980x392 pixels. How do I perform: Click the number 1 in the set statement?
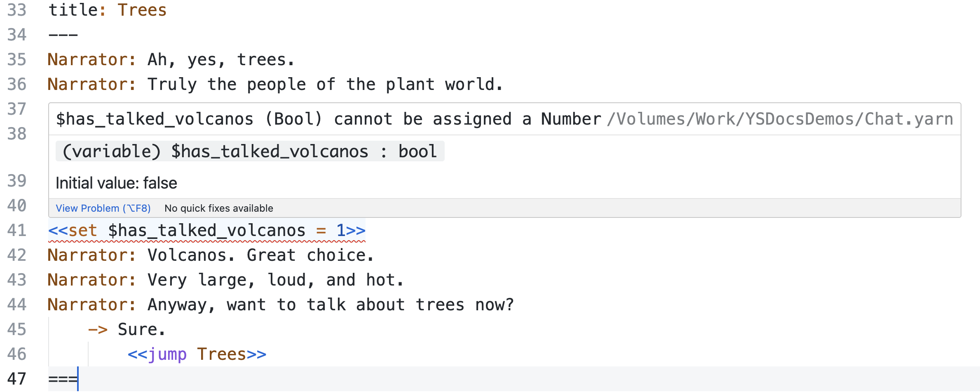tap(340, 230)
